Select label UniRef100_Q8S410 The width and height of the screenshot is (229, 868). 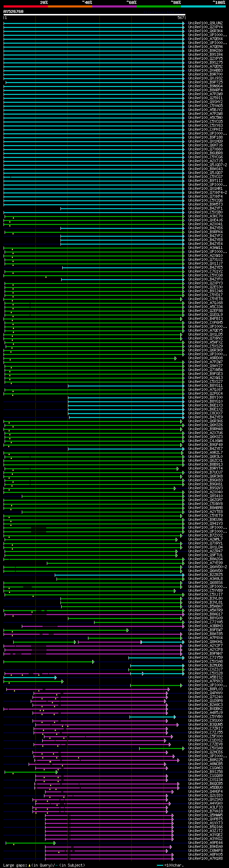[205, 496]
